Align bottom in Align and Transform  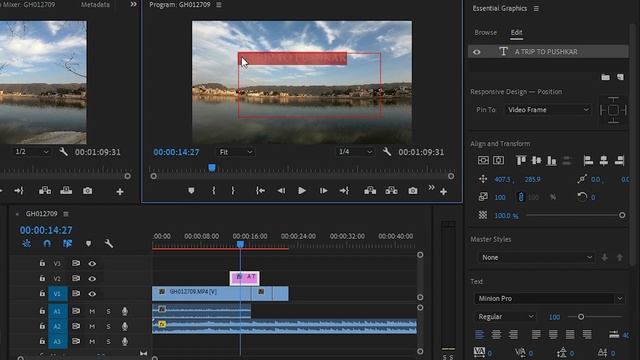(x=551, y=160)
